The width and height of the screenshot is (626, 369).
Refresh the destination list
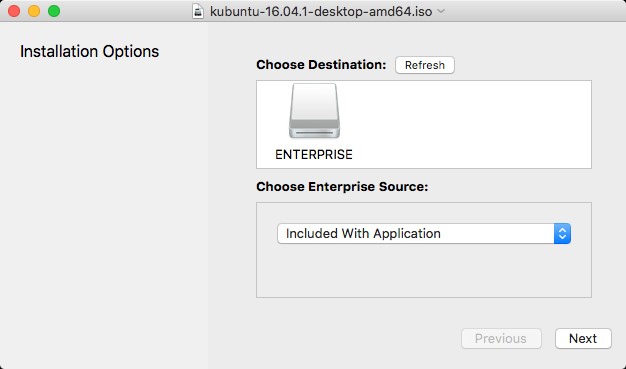coord(424,65)
